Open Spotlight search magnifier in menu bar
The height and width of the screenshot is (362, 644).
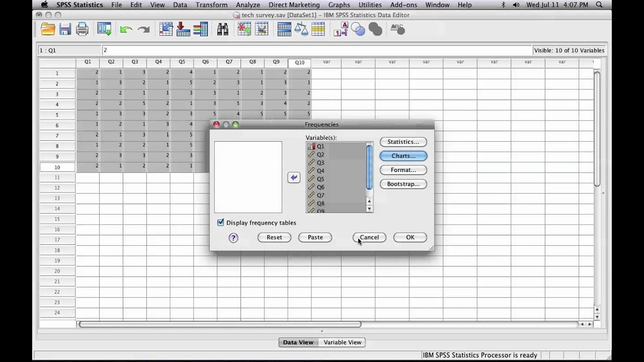coord(599,5)
